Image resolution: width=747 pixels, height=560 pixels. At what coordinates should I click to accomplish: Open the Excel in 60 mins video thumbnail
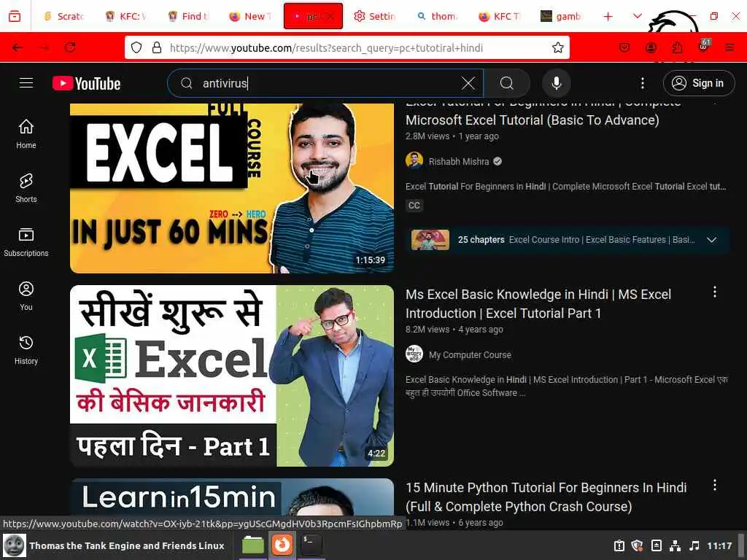click(x=232, y=188)
